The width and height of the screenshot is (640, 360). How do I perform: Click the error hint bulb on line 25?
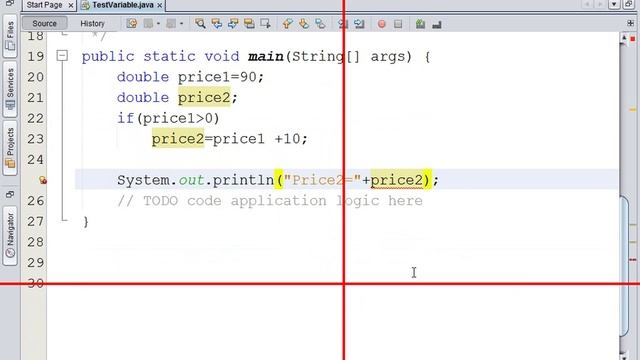point(42,180)
